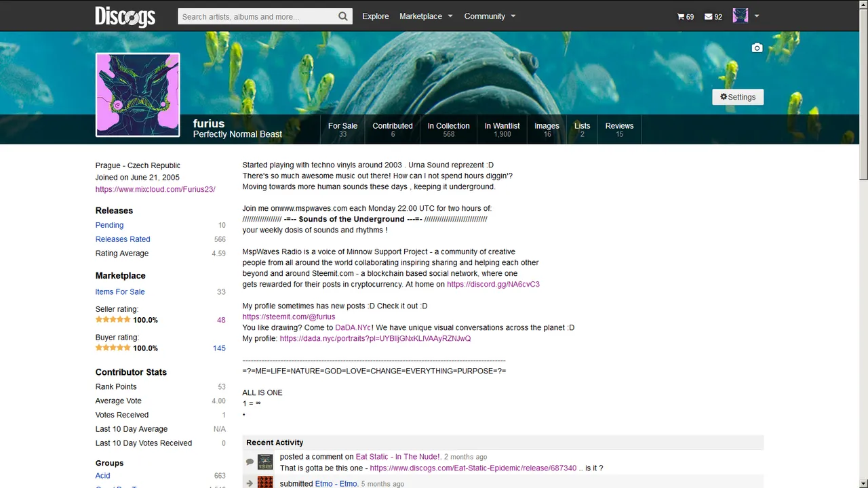The height and width of the screenshot is (488, 868).
Task: Open the dada.nyc portraits profile link
Action: pyautogui.click(x=375, y=338)
